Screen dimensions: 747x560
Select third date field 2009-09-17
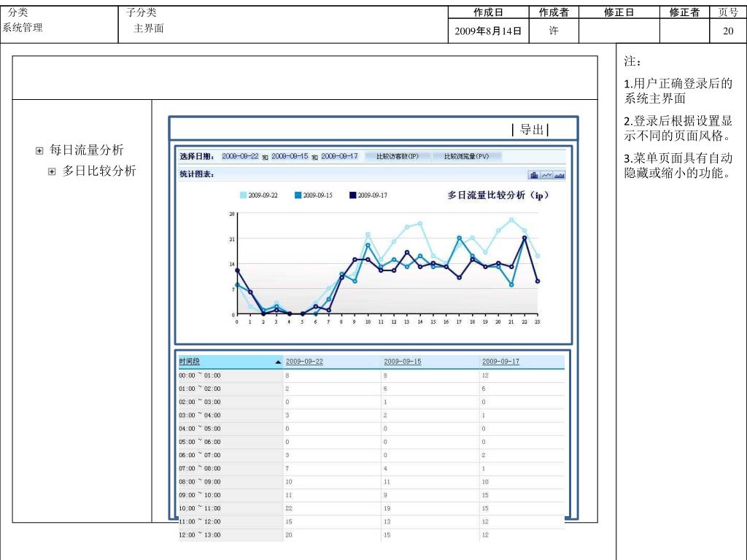coord(339,156)
